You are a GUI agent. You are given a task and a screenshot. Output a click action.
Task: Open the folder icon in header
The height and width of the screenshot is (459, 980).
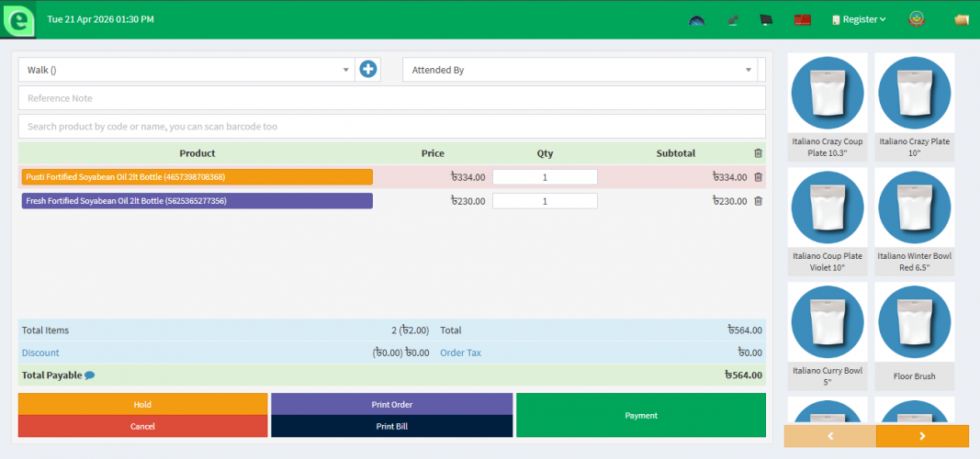pyautogui.click(x=962, y=20)
